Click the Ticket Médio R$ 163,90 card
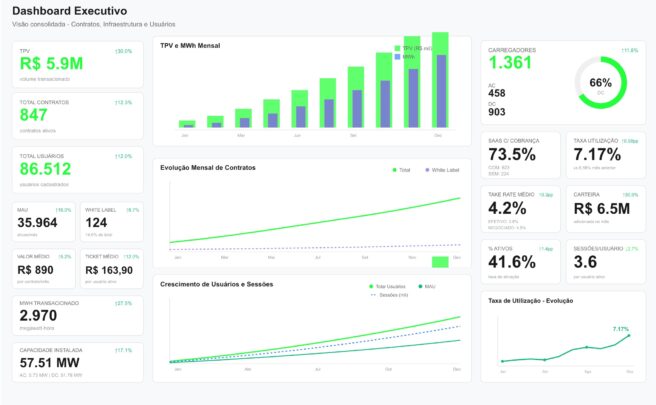The height and width of the screenshot is (405, 656). coord(112,269)
